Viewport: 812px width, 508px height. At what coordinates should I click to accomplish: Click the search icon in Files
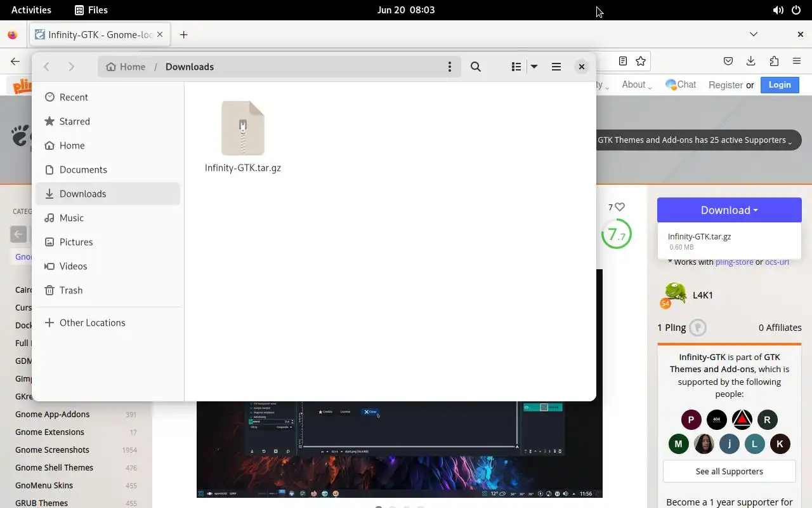[476, 67]
